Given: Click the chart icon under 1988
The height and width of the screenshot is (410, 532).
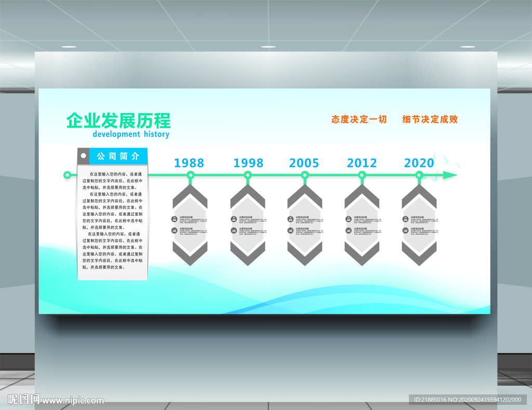Looking at the screenshot, I should click(x=175, y=230).
